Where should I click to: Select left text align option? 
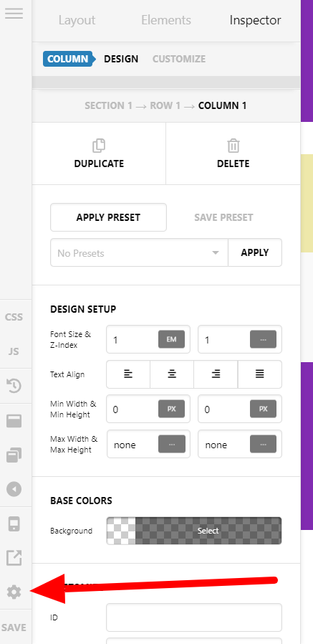point(128,374)
